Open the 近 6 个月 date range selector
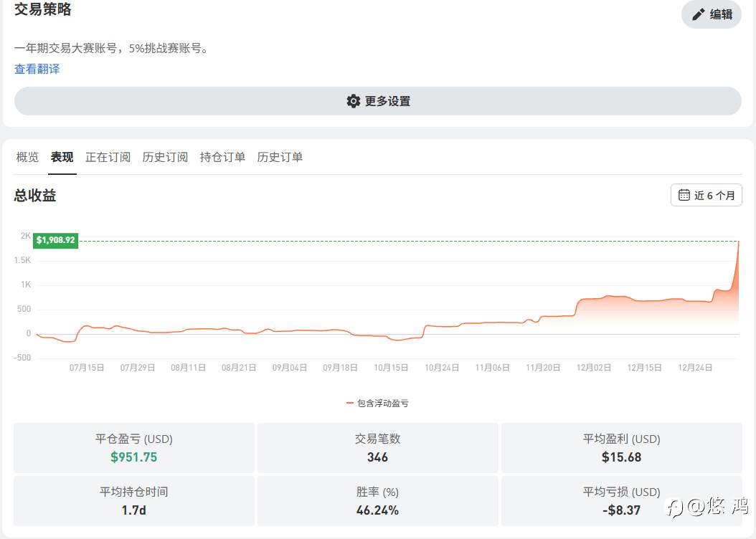 point(706,194)
